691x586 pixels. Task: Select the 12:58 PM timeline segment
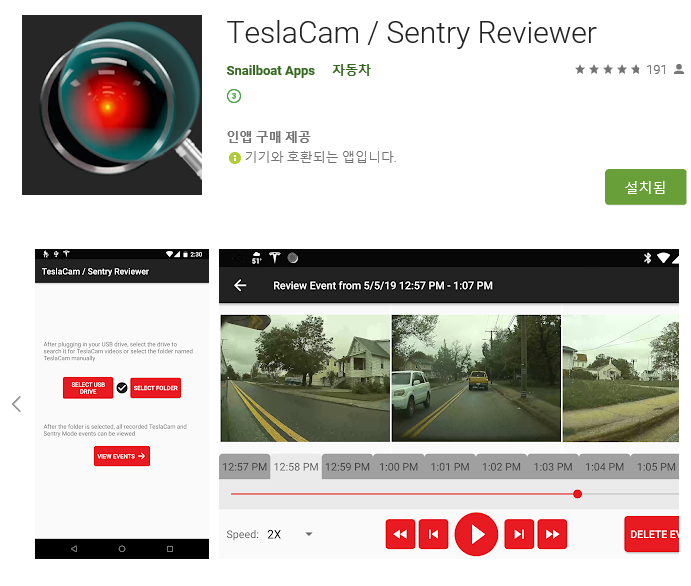click(296, 467)
